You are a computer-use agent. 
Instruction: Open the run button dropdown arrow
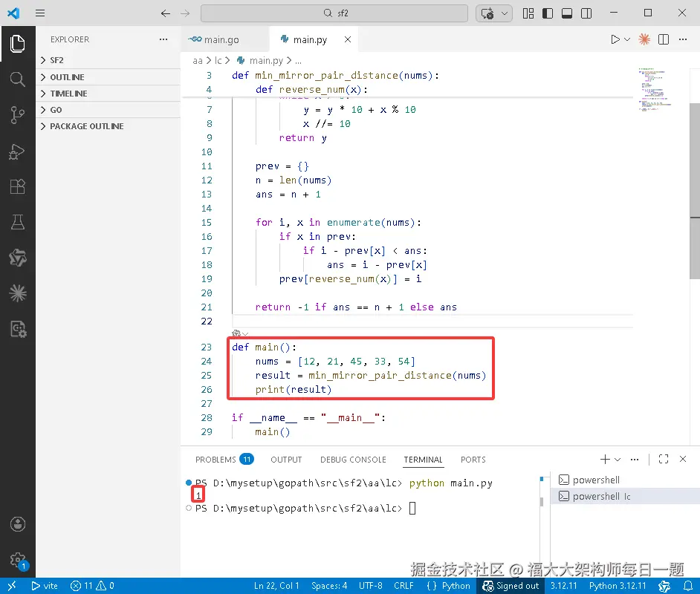[627, 39]
